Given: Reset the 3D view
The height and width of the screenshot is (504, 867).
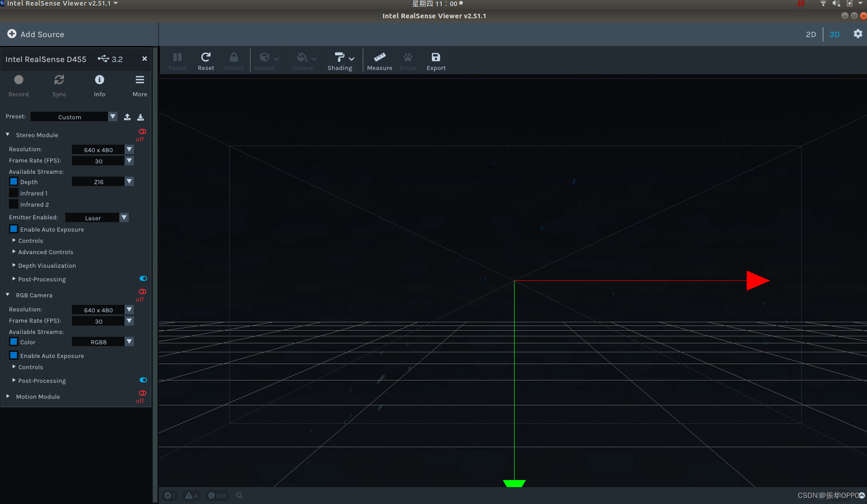Looking at the screenshot, I should coord(206,61).
